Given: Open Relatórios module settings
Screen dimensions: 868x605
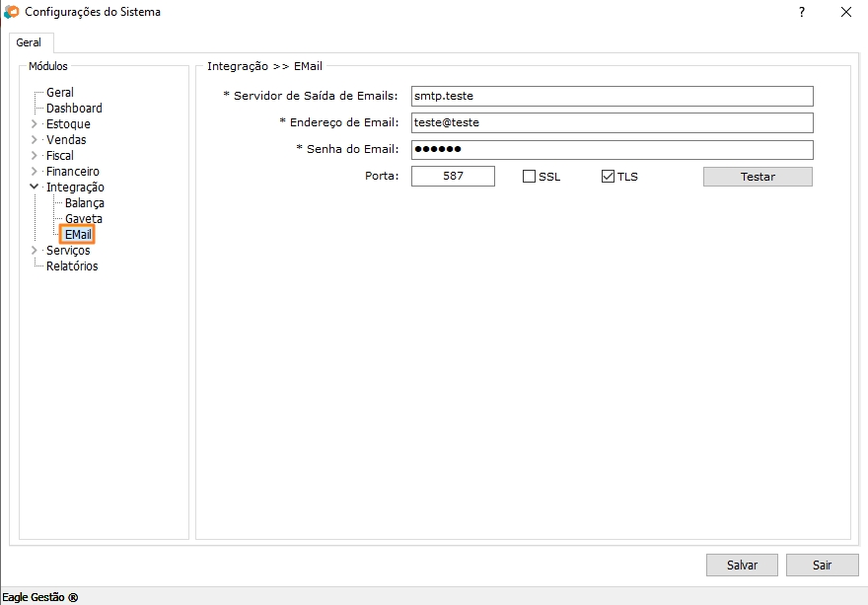Looking at the screenshot, I should click(72, 266).
